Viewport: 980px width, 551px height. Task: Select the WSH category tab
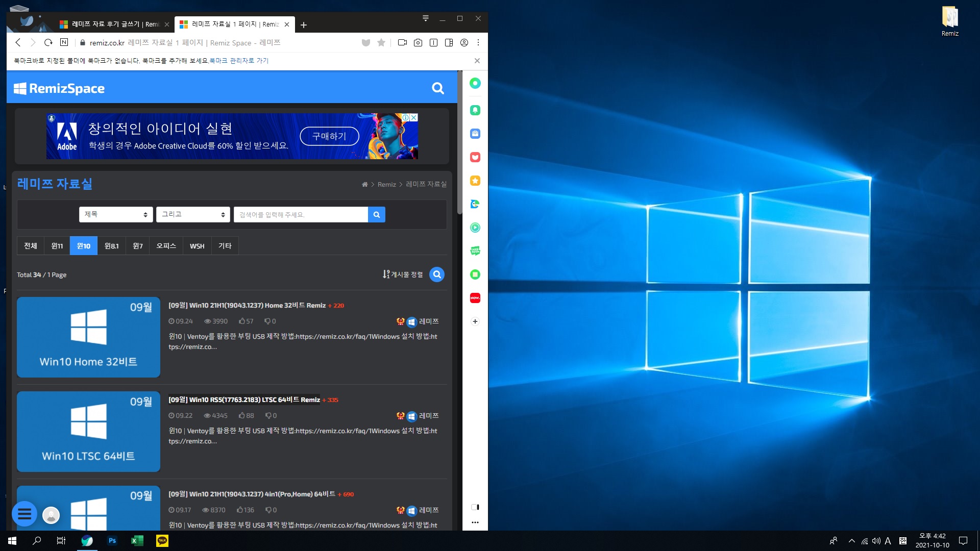coord(197,245)
